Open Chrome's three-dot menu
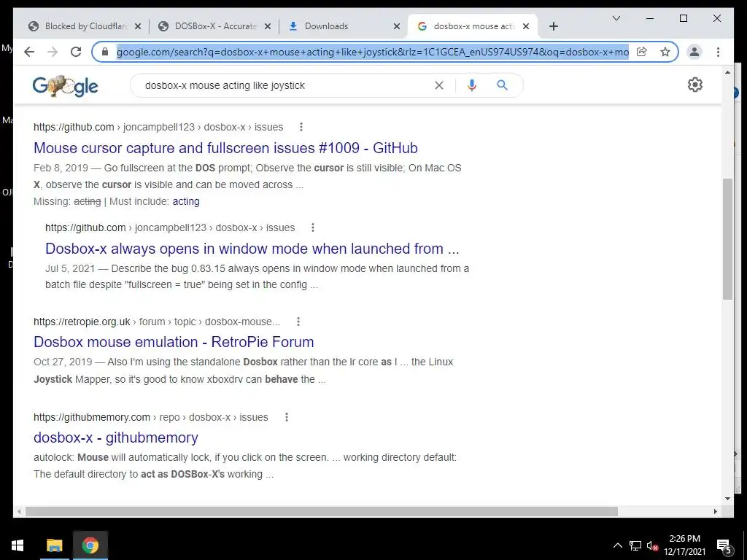Screen dimensions: 747x560 coord(718,52)
